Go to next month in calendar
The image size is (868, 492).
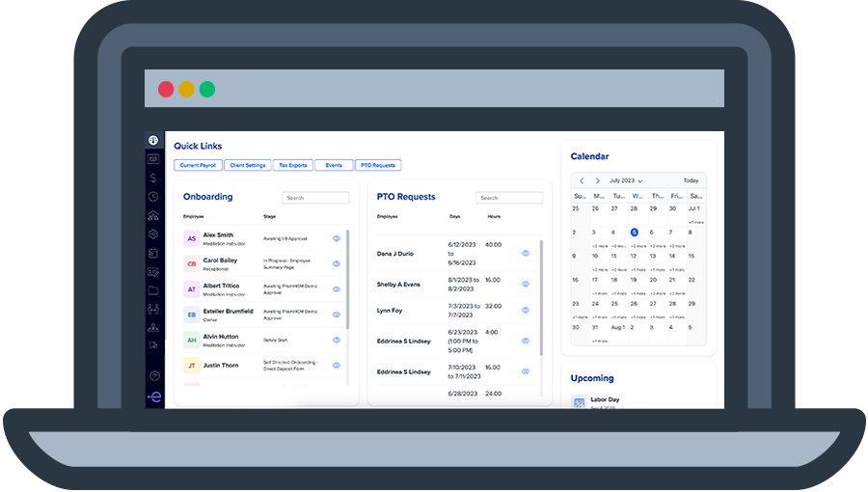pyautogui.click(x=597, y=181)
